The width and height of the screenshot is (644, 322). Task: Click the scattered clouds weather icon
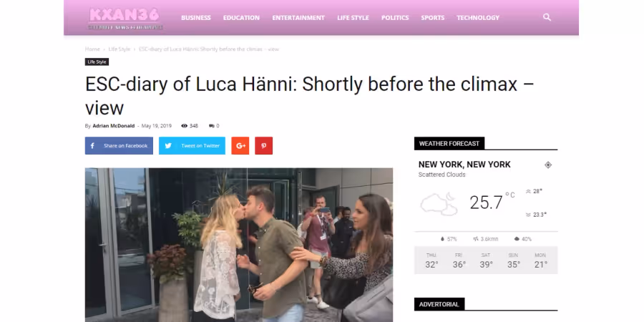point(439,203)
